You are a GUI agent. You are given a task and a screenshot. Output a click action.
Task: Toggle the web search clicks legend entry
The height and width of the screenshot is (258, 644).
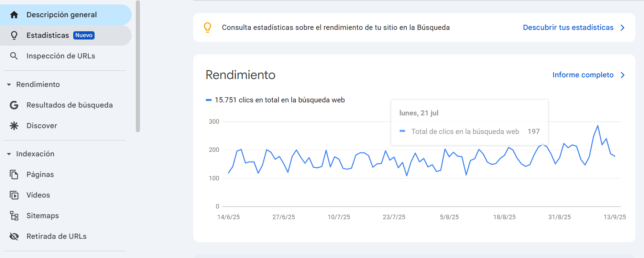click(x=275, y=100)
